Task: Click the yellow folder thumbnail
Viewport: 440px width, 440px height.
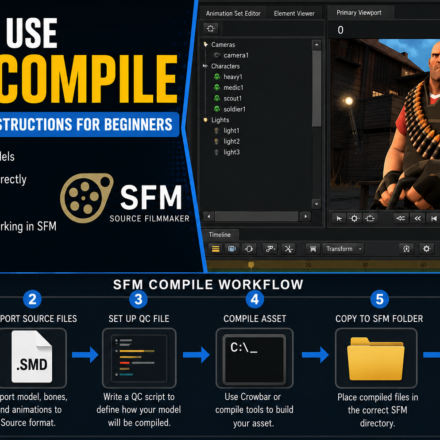Action: pyautogui.click(x=376, y=359)
